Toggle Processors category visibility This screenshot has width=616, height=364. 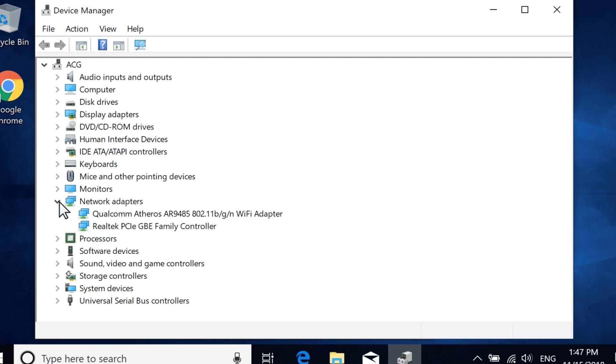click(x=57, y=238)
